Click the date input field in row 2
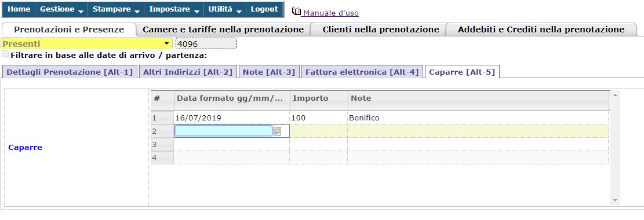The image size is (644, 220). point(224,131)
